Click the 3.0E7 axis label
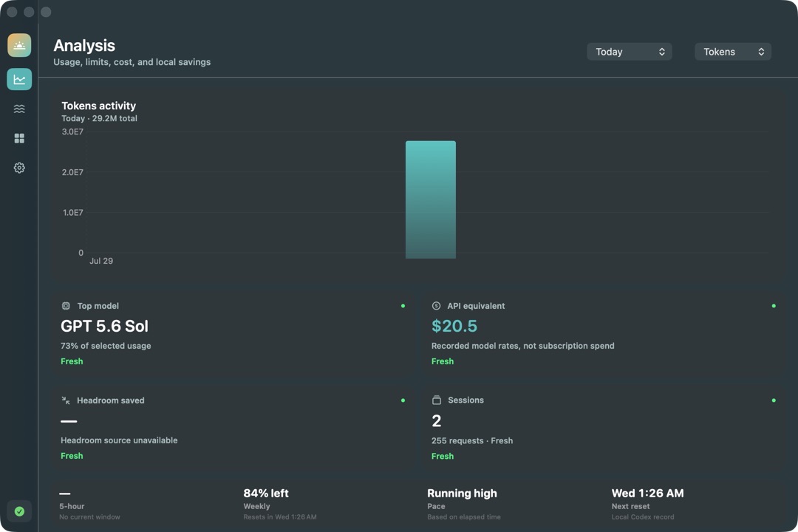The image size is (798, 532). 72,132
